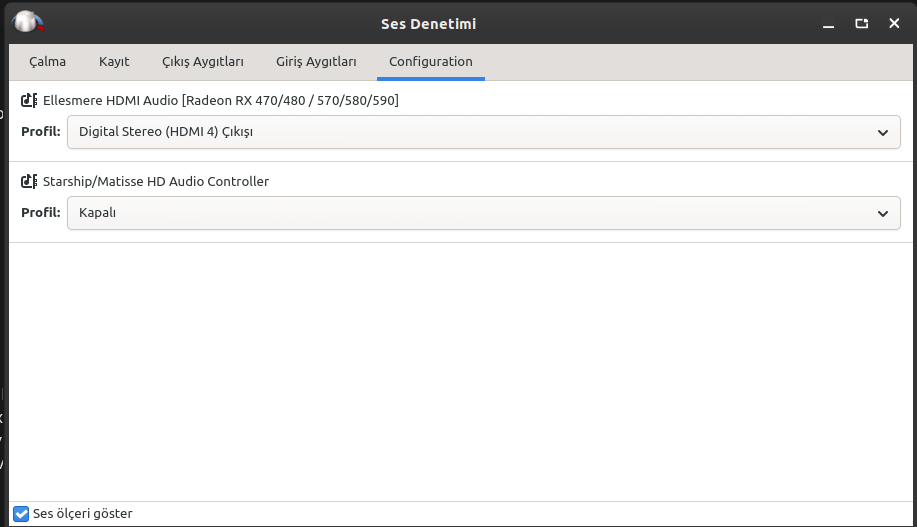Screen dimensions: 917x527
Task: Click the chevron arrow on the Starship/Matisse profile box
Action: tap(882, 213)
